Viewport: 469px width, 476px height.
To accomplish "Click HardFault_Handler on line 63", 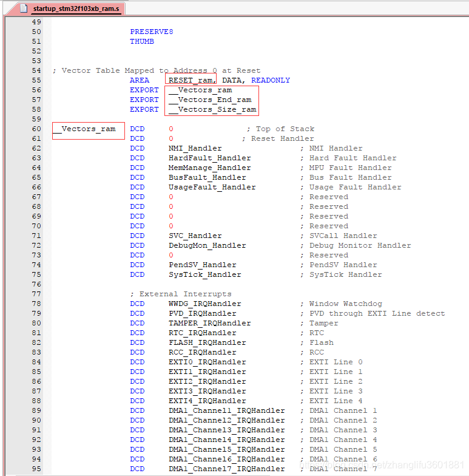I will pyautogui.click(x=210, y=158).
